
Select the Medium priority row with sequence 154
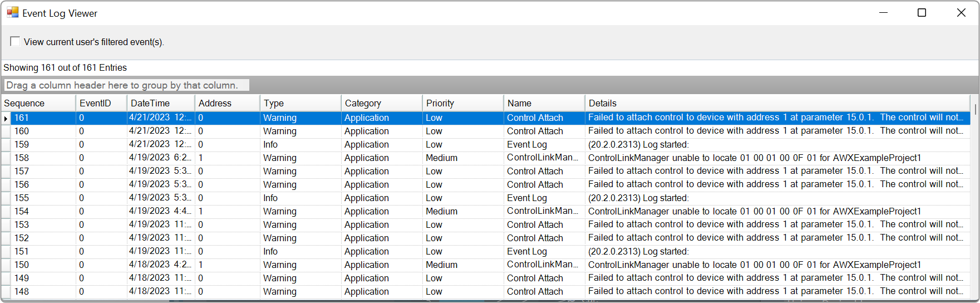point(486,212)
